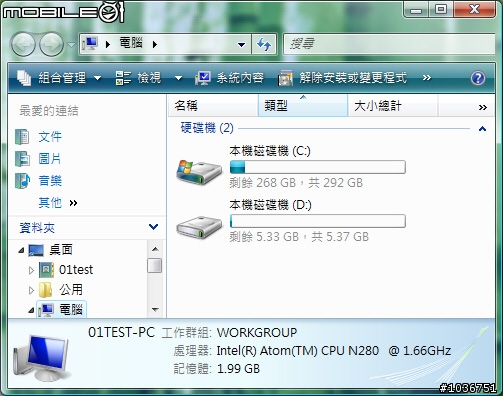Image resolution: width=503 pixels, height=396 pixels.
Task: Collapse the 電腦 tree node triangle
Action: (x=31, y=310)
